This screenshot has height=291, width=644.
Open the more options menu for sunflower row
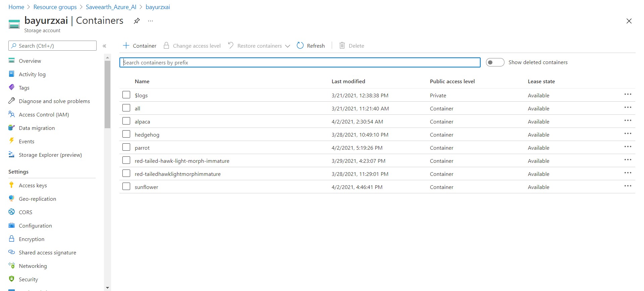click(628, 186)
